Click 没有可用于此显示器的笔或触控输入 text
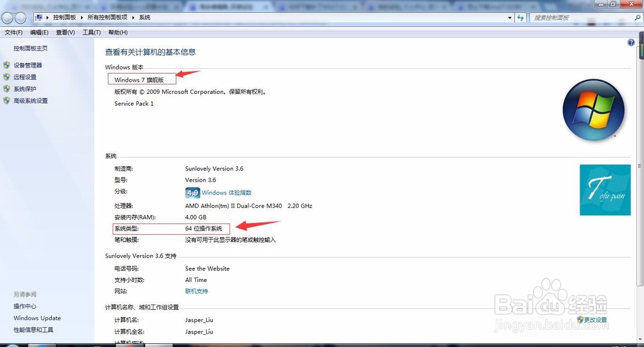This screenshot has width=644, height=347. (231, 240)
